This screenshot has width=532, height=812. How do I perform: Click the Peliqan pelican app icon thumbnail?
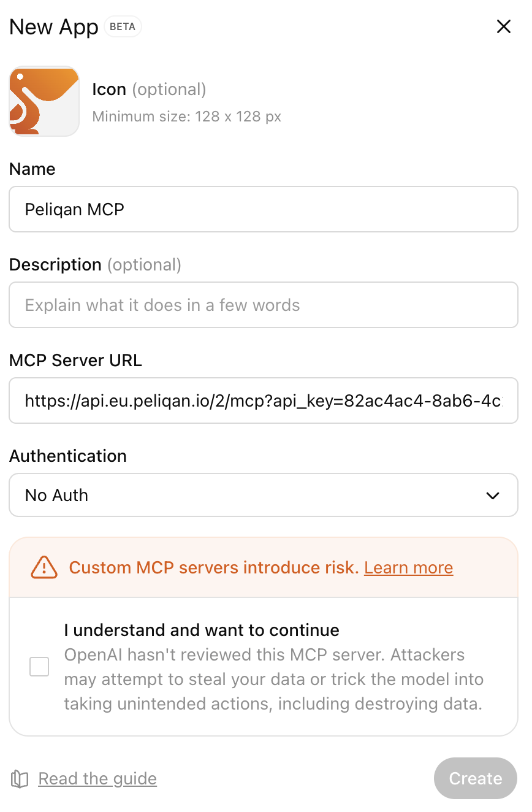[x=44, y=101]
